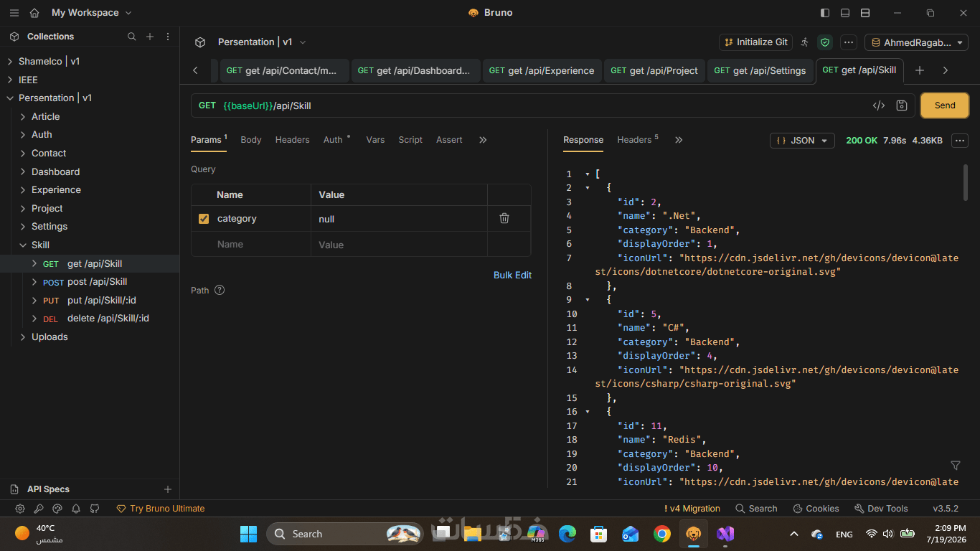
Task: Add an API spec with the plus icon
Action: pyautogui.click(x=168, y=489)
